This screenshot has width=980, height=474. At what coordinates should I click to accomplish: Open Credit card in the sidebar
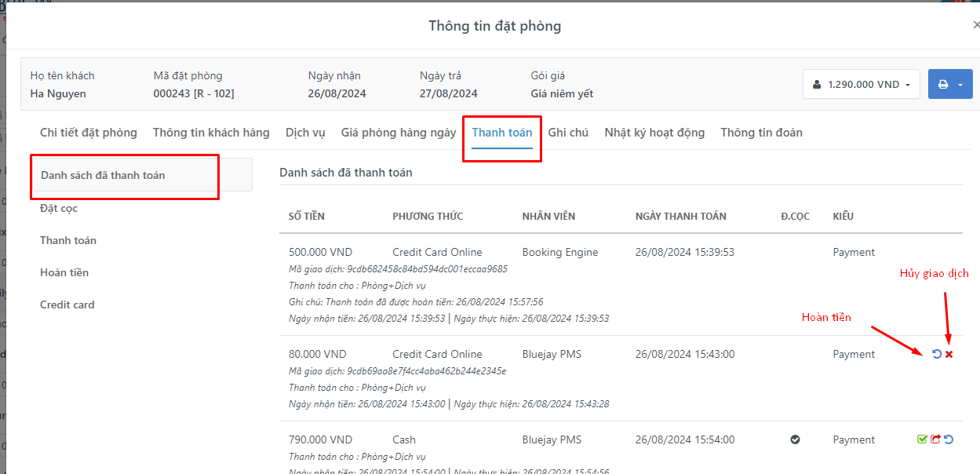click(x=67, y=304)
